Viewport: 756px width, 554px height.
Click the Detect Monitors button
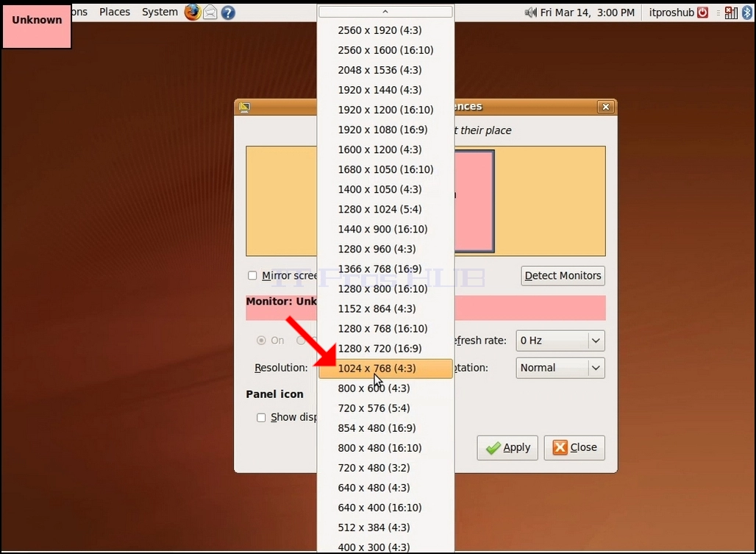click(563, 276)
